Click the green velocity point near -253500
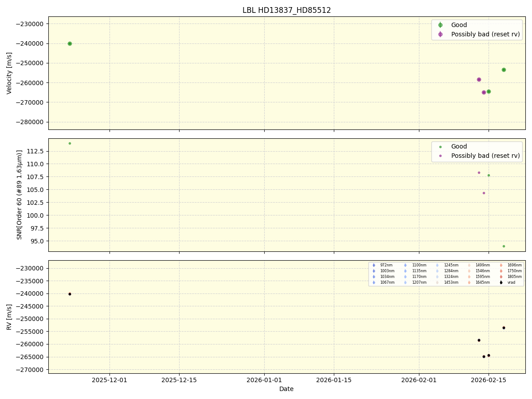This screenshot has width=532, height=399. (504, 70)
